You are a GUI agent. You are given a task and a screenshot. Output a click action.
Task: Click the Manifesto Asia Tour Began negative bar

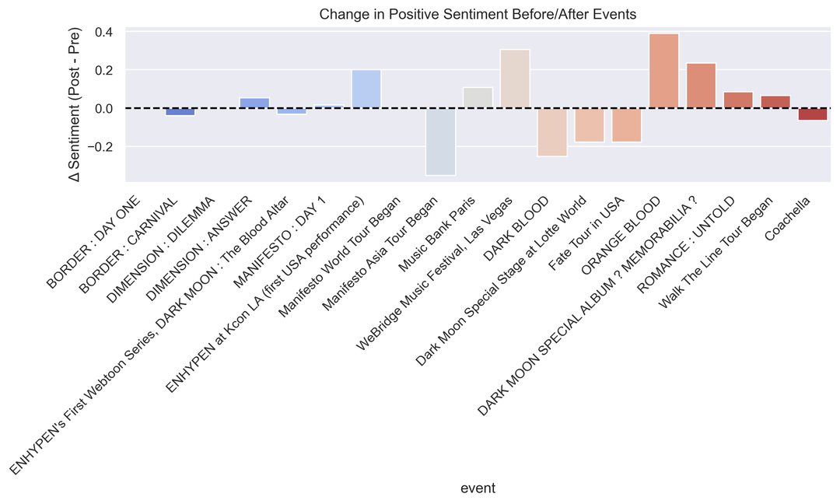tap(440, 142)
